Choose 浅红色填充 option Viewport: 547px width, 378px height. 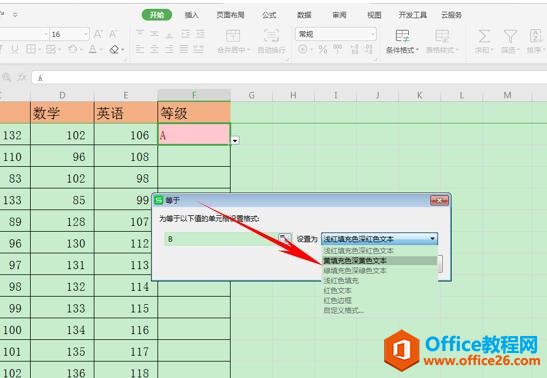click(379, 280)
